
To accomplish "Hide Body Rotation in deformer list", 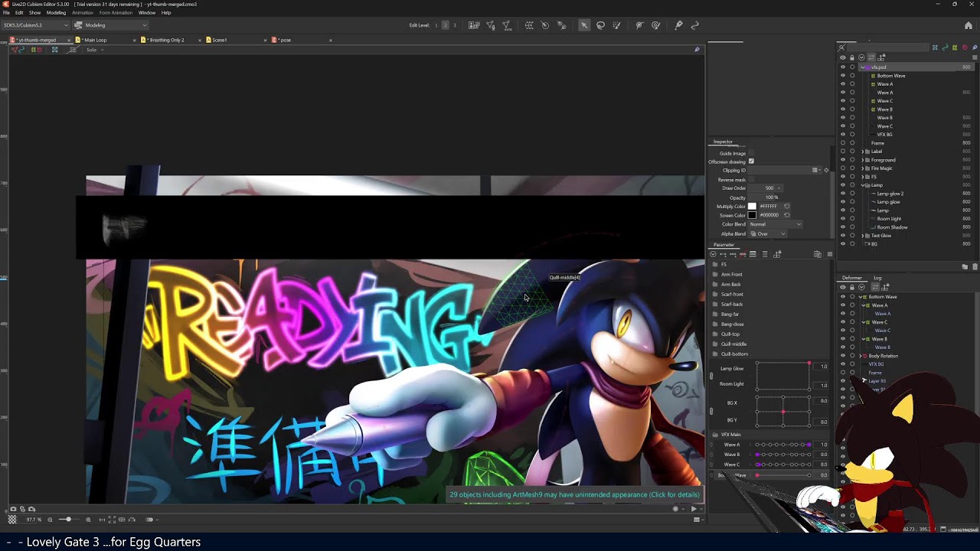I will [843, 356].
